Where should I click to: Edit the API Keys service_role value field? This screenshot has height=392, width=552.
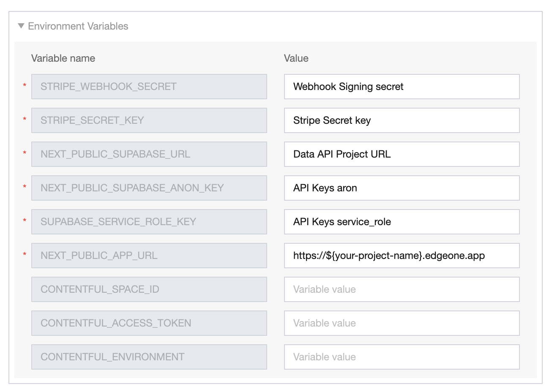pos(402,222)
